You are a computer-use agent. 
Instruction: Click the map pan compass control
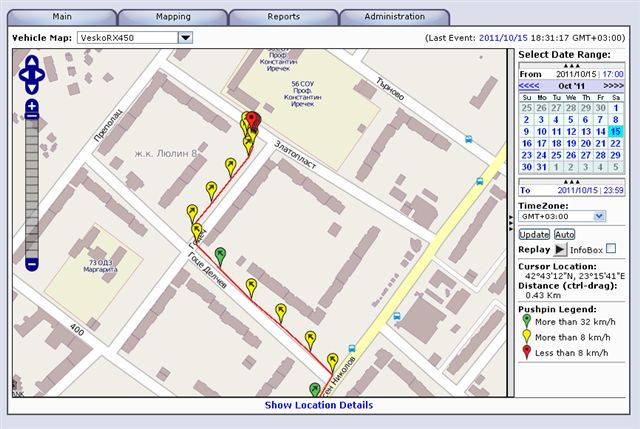(32, 72)
